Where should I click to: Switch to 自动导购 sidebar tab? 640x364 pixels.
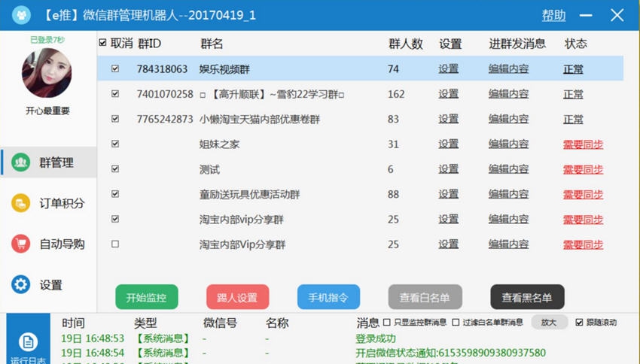49,244
